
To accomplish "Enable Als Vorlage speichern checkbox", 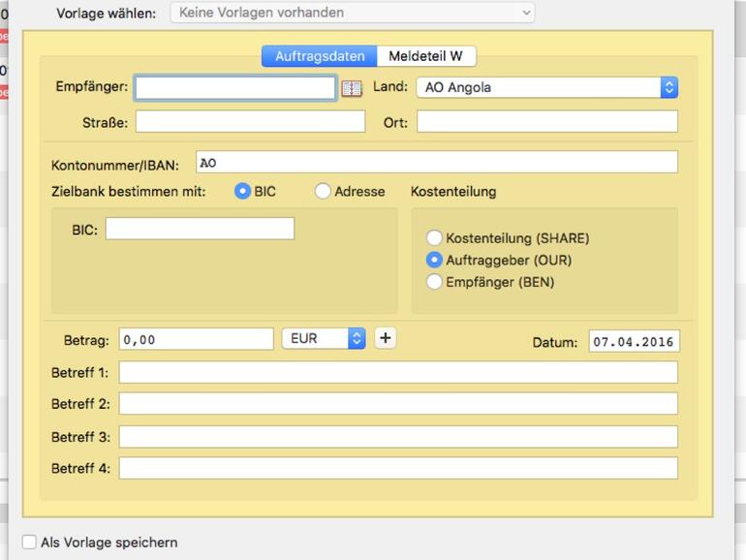I will point(29,542).
